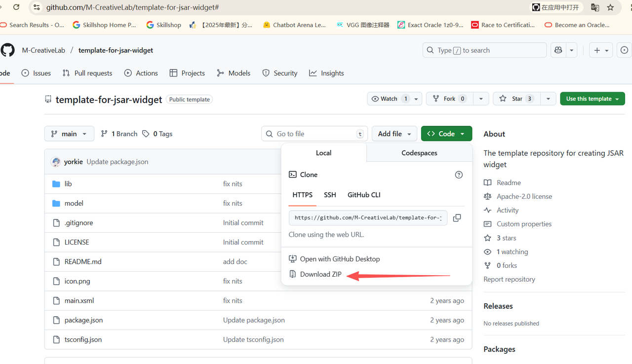Expand the Watch dropdown arrow
Screen dimensions: 632x364
(416, 99)
